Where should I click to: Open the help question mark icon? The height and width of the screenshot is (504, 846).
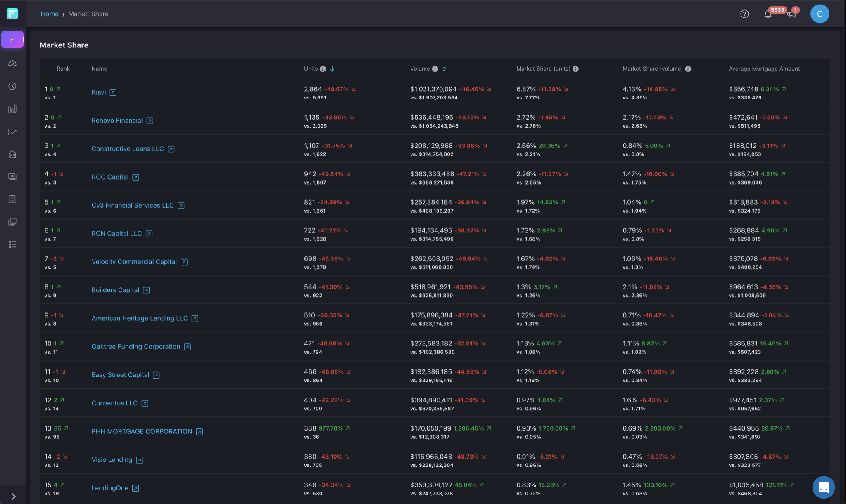click(744, 14)
